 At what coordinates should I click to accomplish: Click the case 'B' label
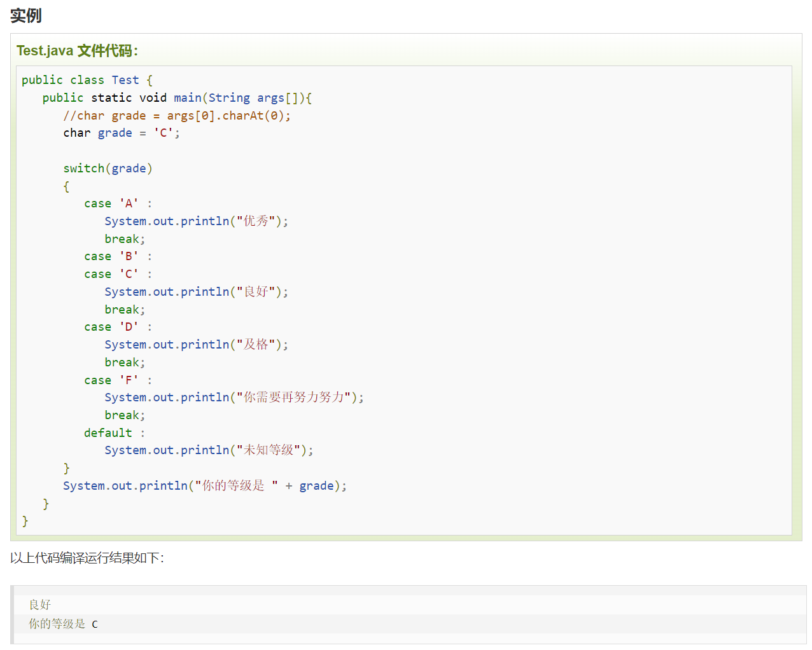[118, 256]
